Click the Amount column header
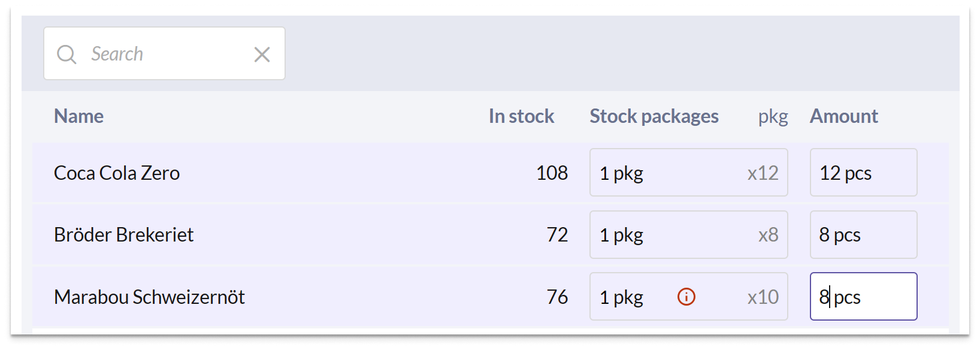The image size is (980, 350). coord(844,116)
